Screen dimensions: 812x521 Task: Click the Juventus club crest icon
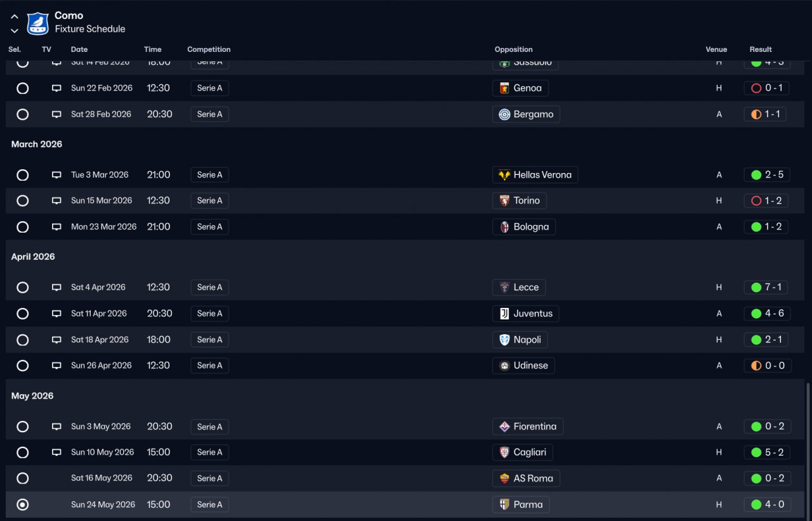504,314
